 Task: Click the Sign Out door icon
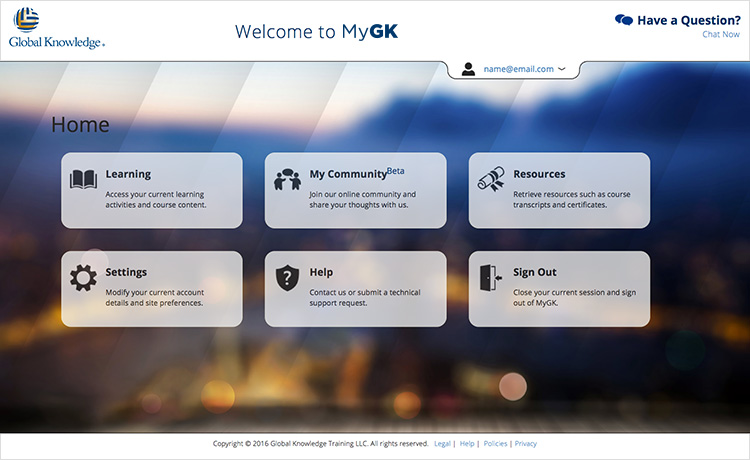[x=491, y=278]
